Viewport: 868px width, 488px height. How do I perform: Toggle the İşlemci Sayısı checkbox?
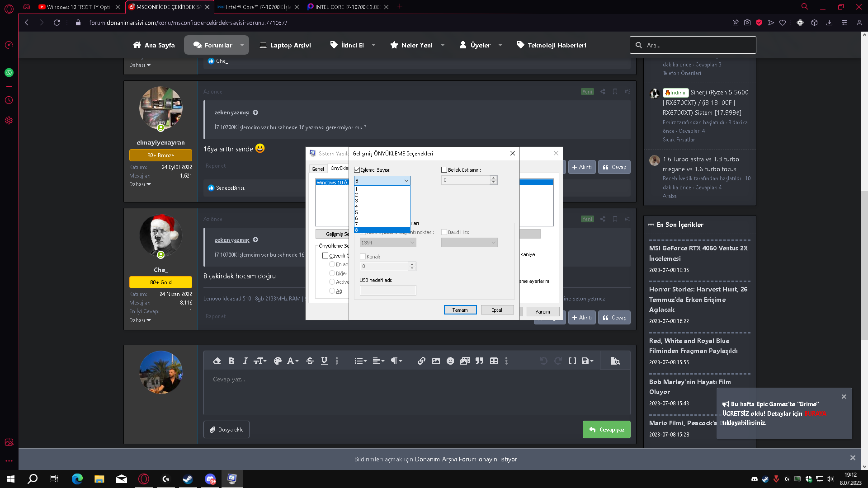357,170
